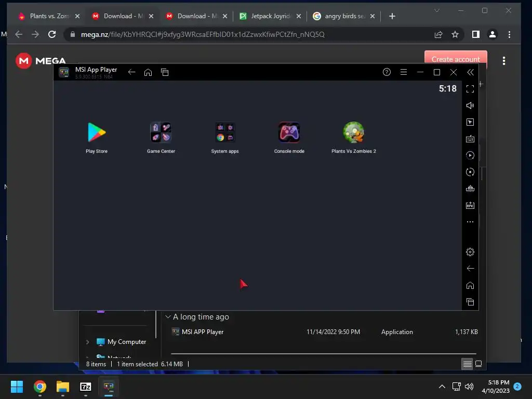Open macro recorder in sidebar
Image resolution: width=532 pixels, height=399 pixels.
click(470, 155)
